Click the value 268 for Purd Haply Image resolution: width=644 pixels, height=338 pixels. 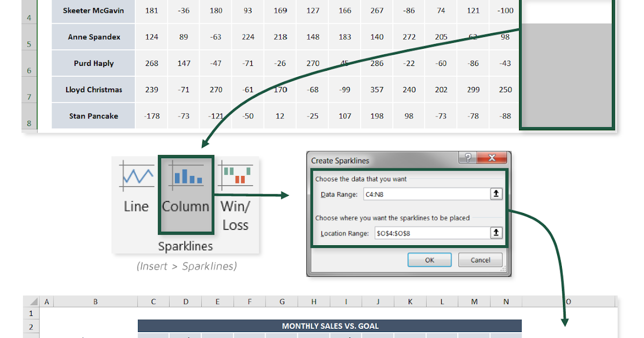pos(151,63)
